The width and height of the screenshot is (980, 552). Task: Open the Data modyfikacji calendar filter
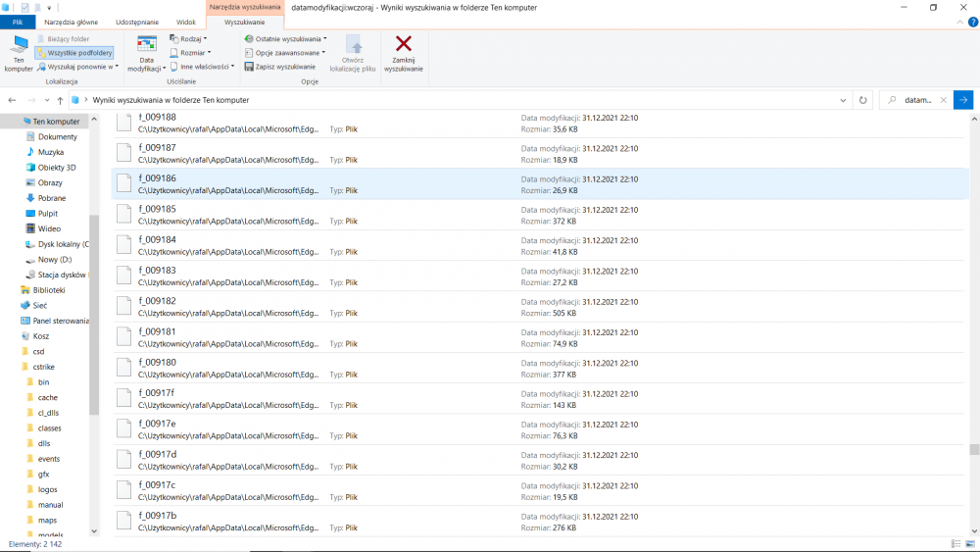pos(147,54)
